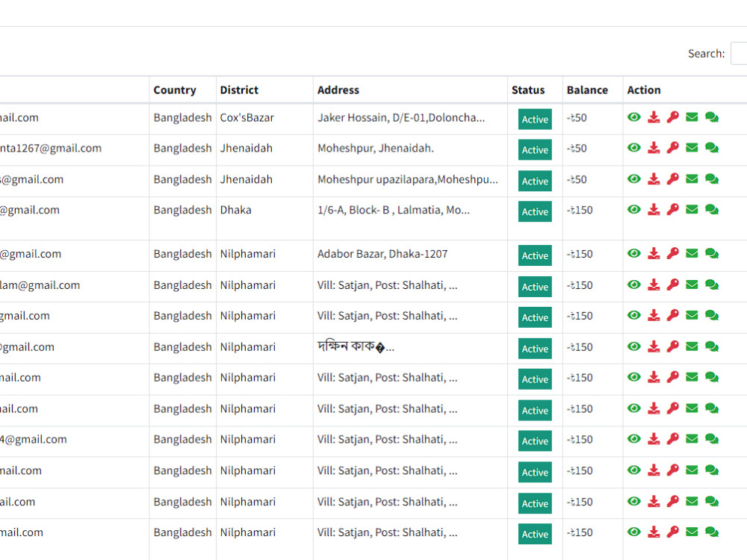Download icon for lam@gmail.com row
Image resolution: width=747 pixels, height=560 pixels.
654,284
